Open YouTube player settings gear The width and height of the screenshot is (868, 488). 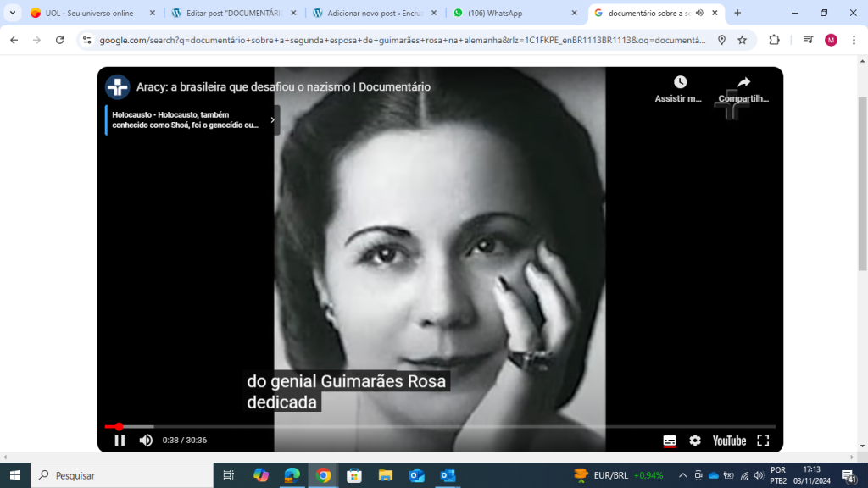pos(695,441)
